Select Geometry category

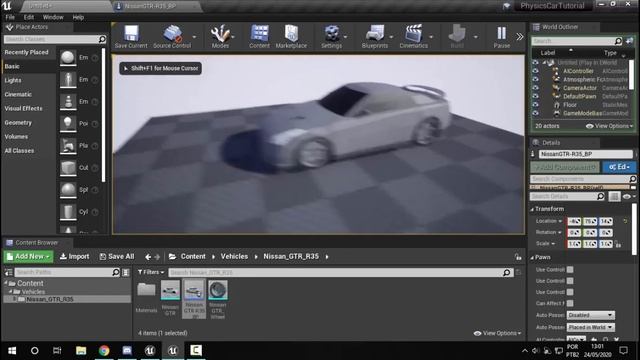point(18,122)
